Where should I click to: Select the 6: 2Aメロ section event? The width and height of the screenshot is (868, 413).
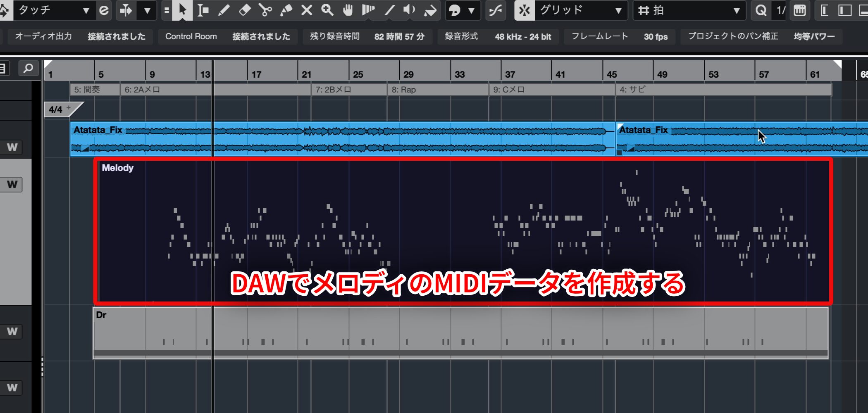click(215, 90)
